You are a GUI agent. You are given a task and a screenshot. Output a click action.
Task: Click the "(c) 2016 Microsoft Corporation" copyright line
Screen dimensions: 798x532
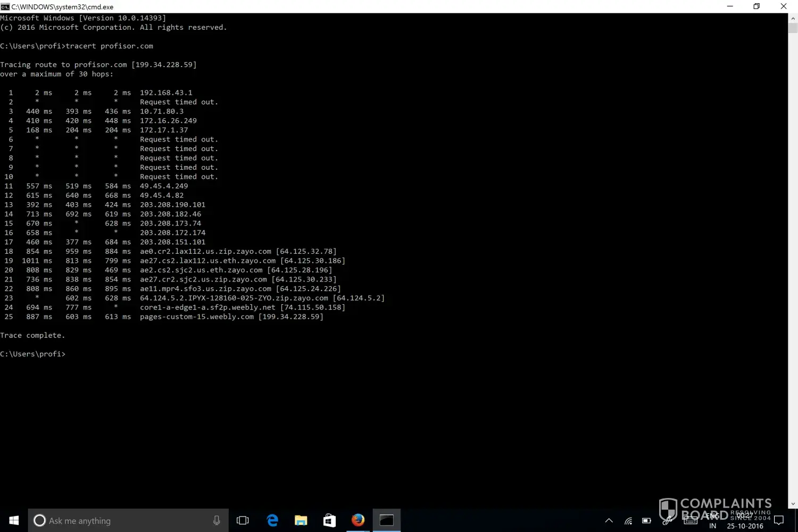pos(113,28)
